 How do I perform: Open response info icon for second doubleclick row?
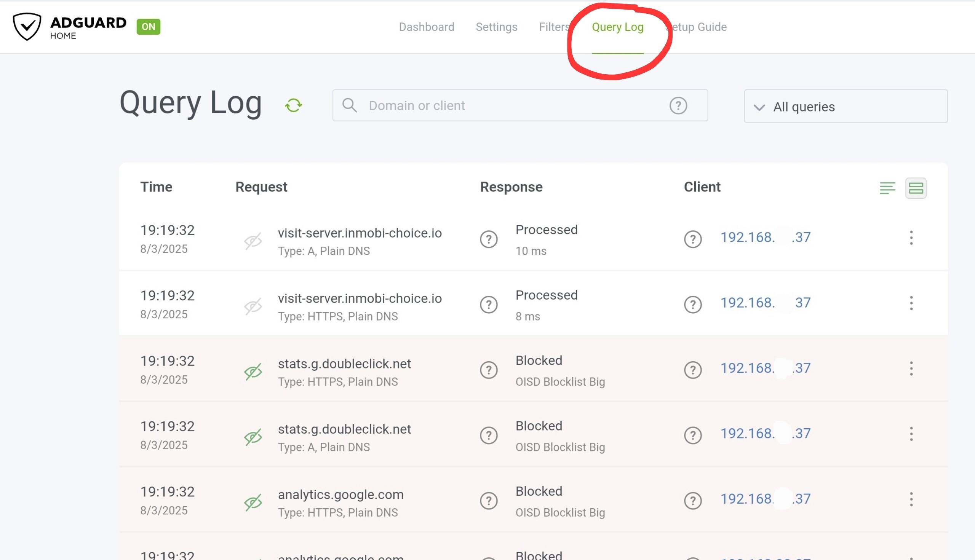[x=489, y=436]
